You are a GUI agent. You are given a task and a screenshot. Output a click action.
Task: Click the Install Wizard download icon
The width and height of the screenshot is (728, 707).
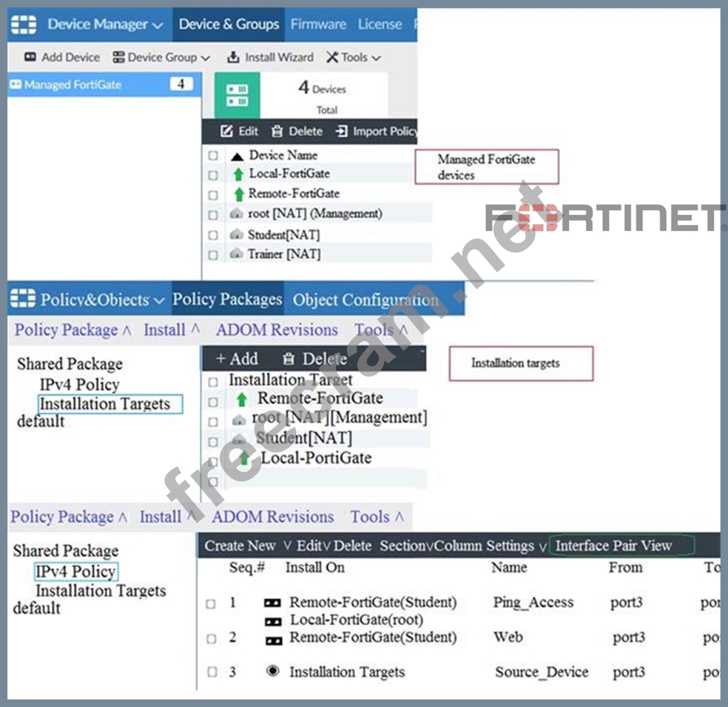point(233,57)
